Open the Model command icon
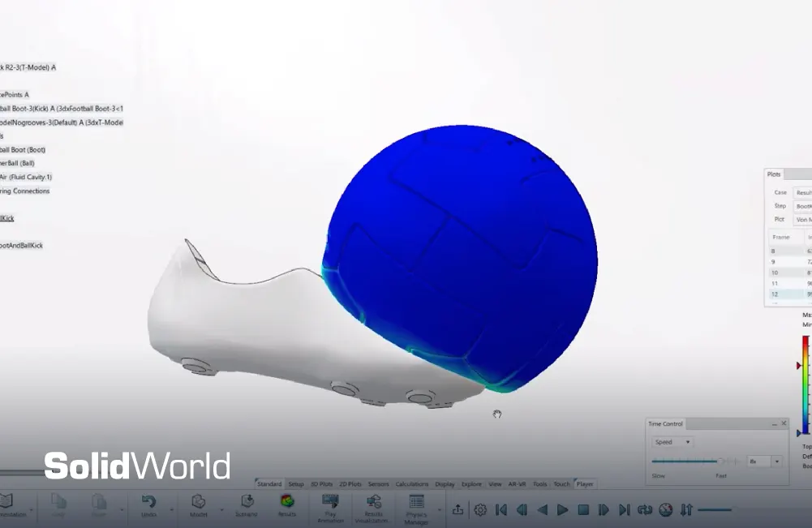 pyautogui.click(x=199, y=501)
